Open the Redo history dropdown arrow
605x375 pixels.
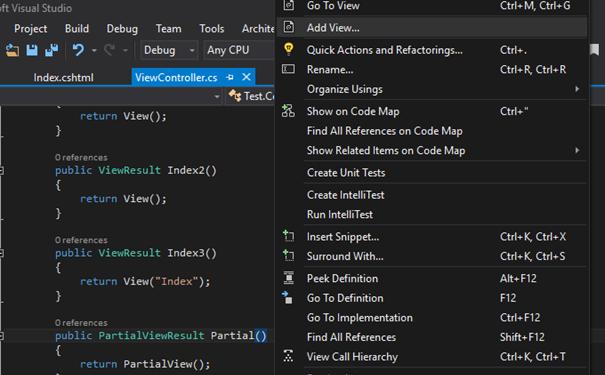pyautogui.click(x=125, y=51)
